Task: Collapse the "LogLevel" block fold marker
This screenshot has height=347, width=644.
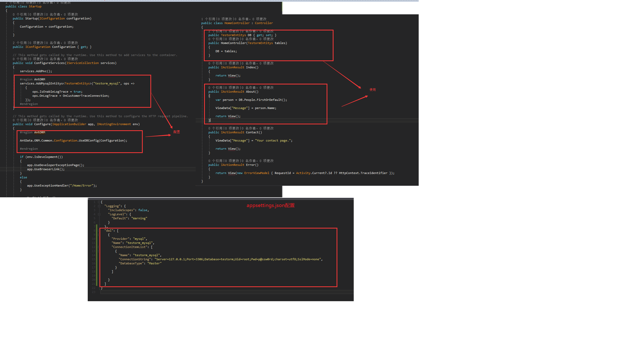Action: tap(99, 214)
